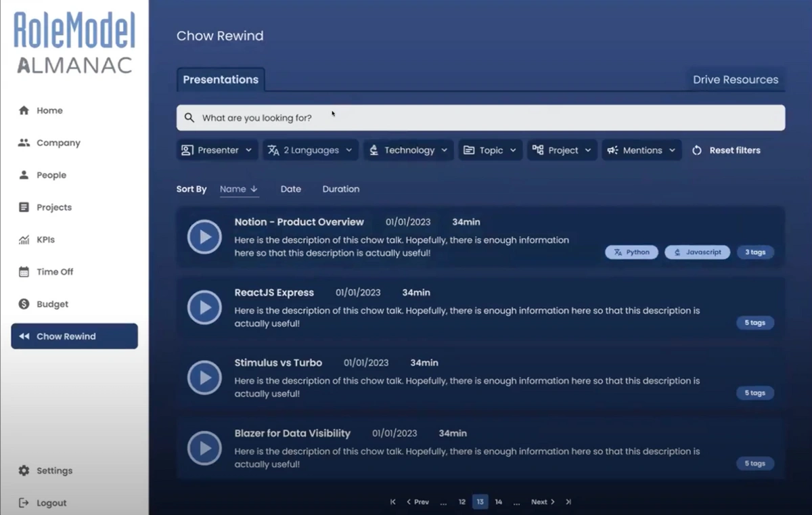Expand the Technology filter dropdown
The image size is (812, 515).
409,150
